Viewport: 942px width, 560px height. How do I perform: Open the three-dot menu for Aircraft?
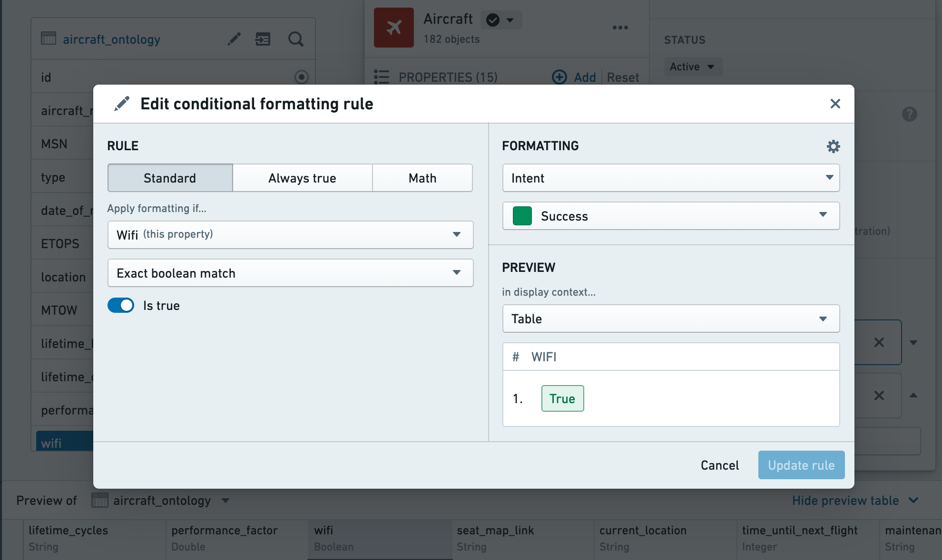[x=620, y=28]
